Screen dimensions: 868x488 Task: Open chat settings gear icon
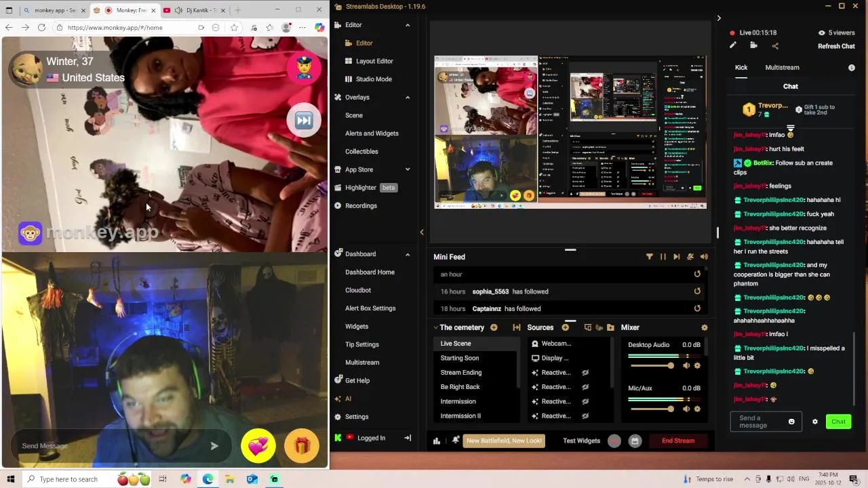(815, 422)
